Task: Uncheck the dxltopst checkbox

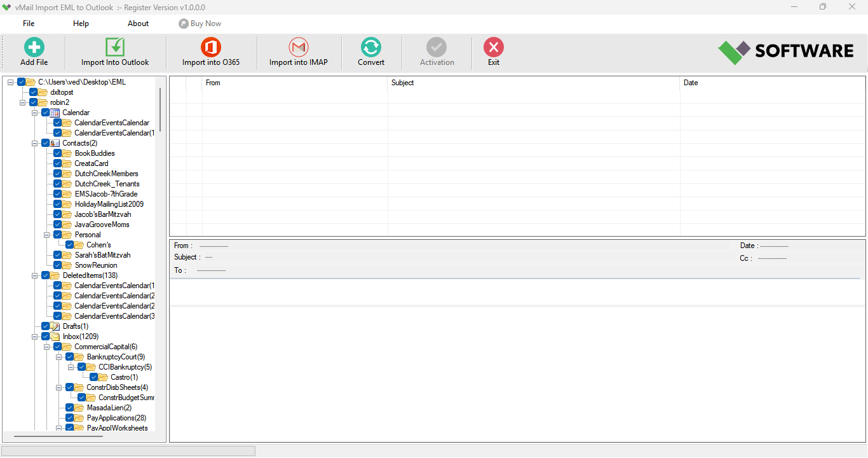Action: tap(34, 92)
